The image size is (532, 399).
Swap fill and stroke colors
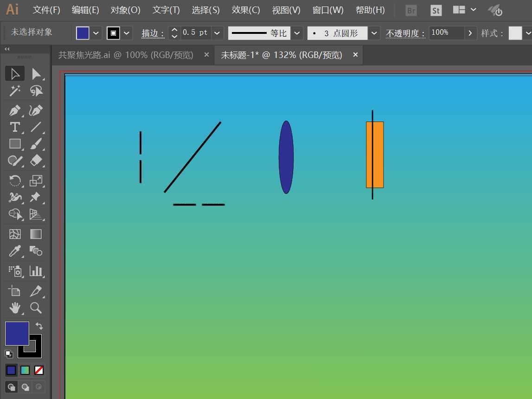coord(39,326)
